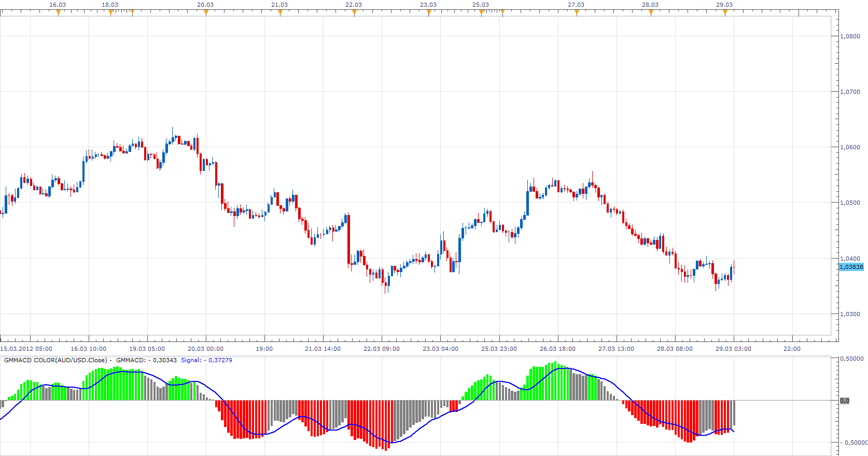Click the 1,0500 price scale label
868x456 pixels.
click(850, 203)
